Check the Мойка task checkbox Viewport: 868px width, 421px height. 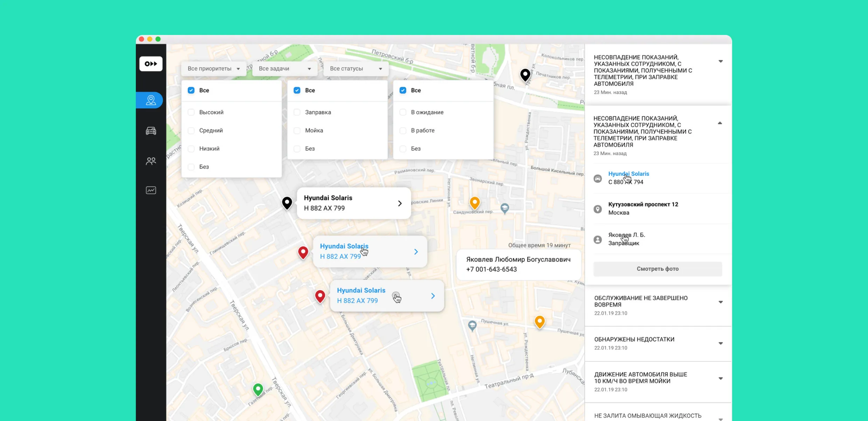[297, 130]
